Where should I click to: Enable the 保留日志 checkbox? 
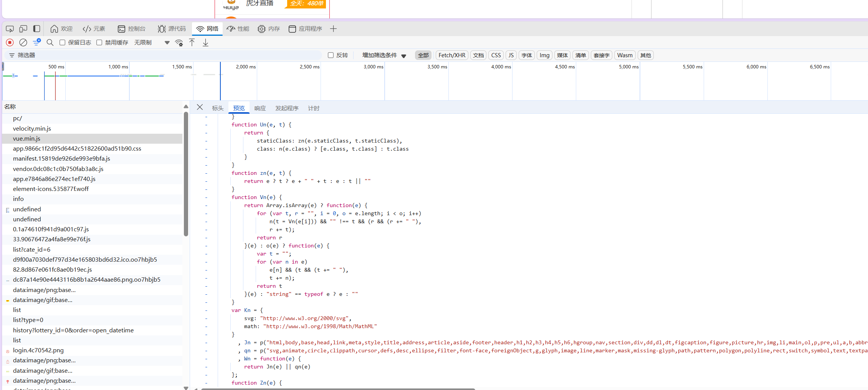[62, 43]
